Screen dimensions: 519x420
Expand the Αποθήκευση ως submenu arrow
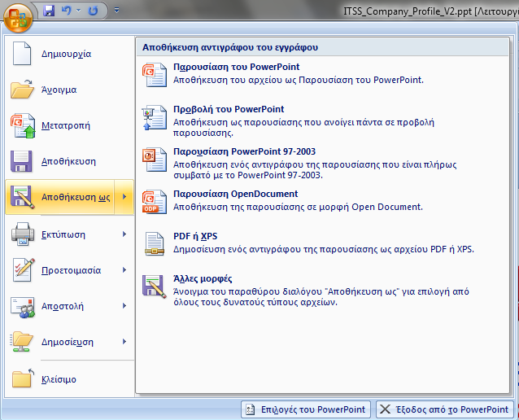124,197
